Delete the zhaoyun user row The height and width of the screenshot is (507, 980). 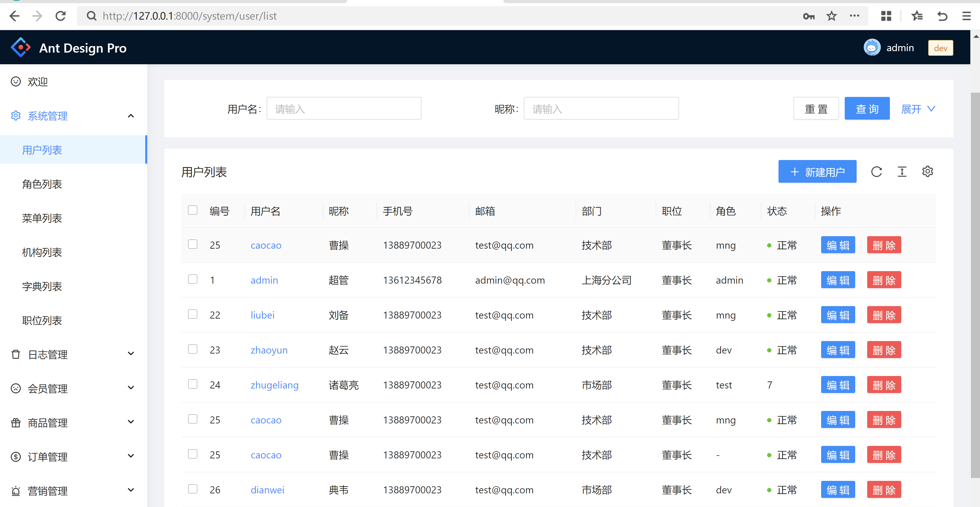(884, 350)
